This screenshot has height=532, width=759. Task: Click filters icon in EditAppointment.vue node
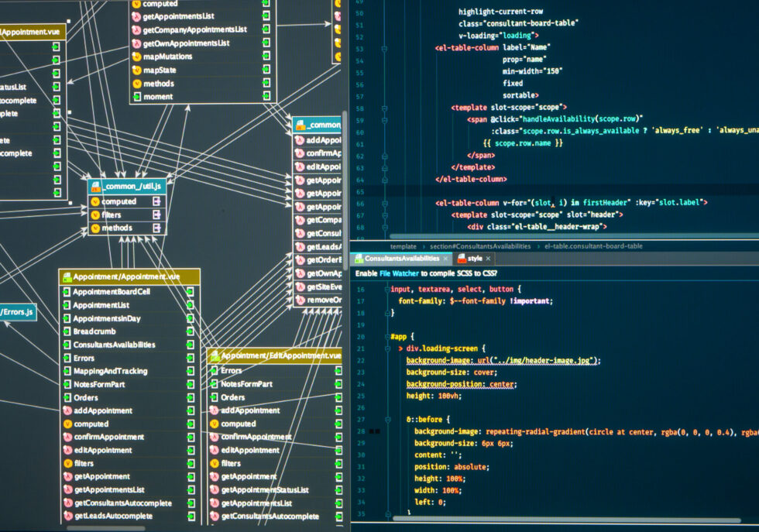215,463
